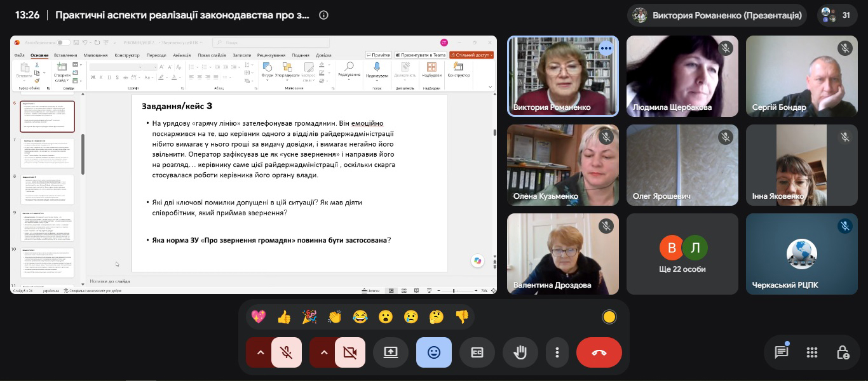868x381 pixels.
Task: Expand camera video settings arrow
Action: coord(323,352)
